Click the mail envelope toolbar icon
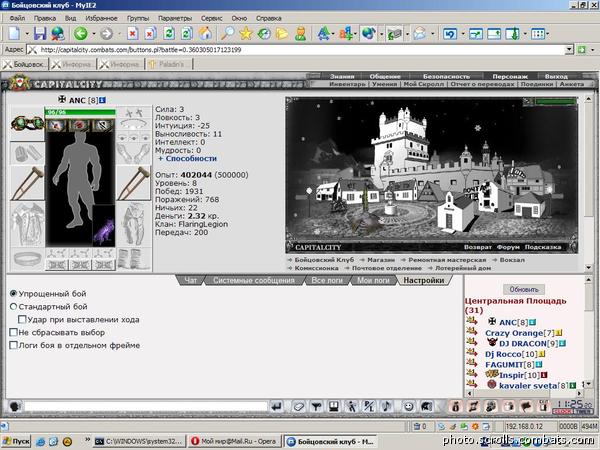Screen dimensions: 600x450 pyautogui.click(x=420, y=34)
